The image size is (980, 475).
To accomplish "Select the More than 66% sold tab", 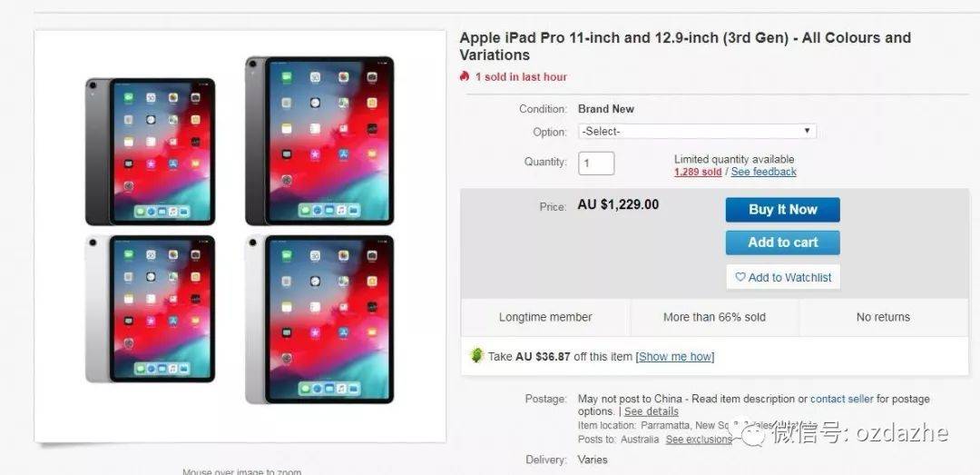I will tap(714, 317).
